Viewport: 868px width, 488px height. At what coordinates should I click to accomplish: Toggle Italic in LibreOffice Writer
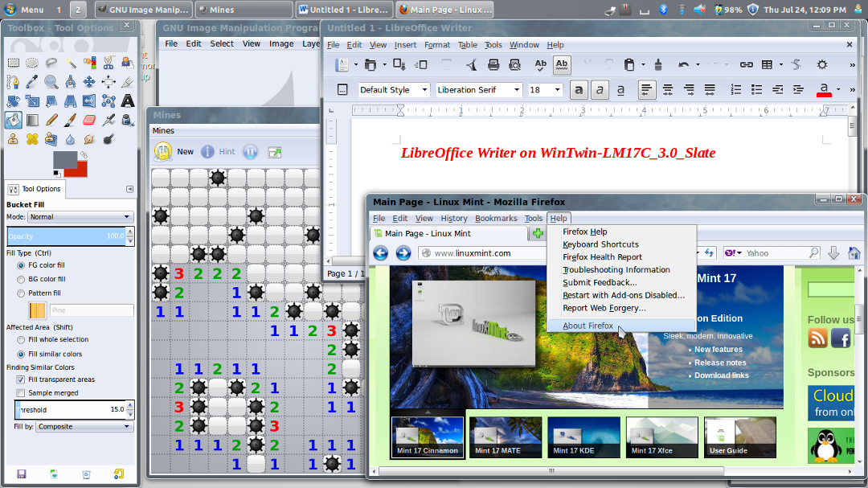tap(600, 90)
